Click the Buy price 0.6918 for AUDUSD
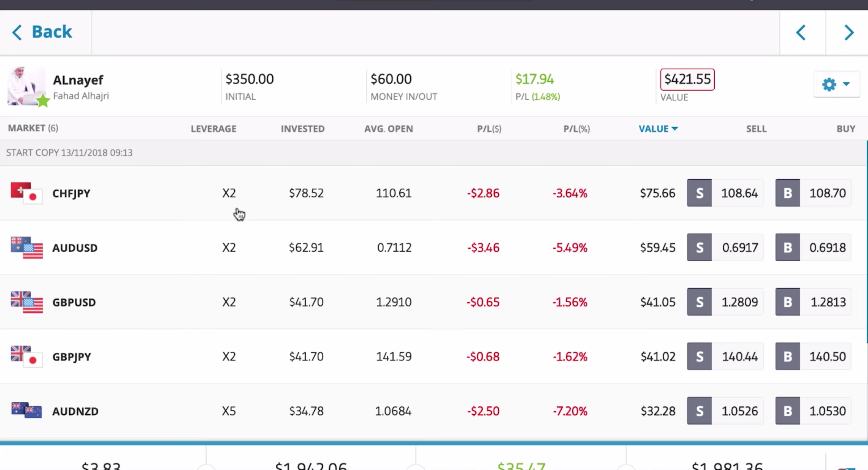Image resolution: width=868 pixels, height=470 pixels. tap(828, 247)
